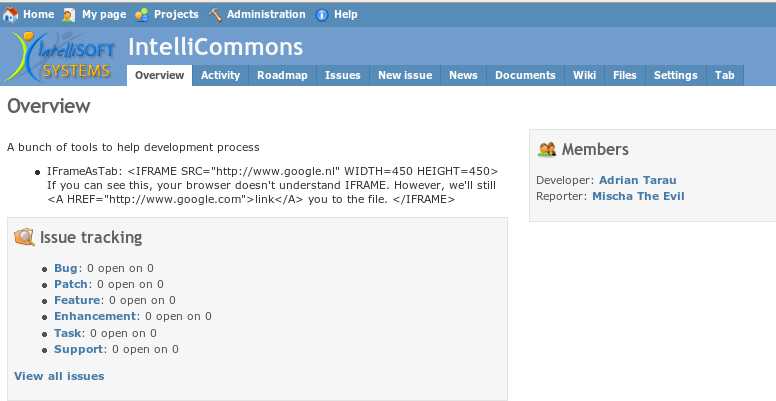Go to the Issues tab
Image resolution: width=776 pixels, height=401 pixels.
pyautogui.click(x=342, y=75)
